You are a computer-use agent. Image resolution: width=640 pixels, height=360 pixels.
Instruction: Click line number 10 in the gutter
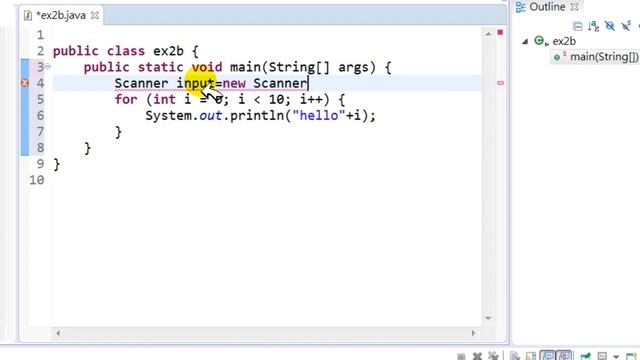(37, 180)
